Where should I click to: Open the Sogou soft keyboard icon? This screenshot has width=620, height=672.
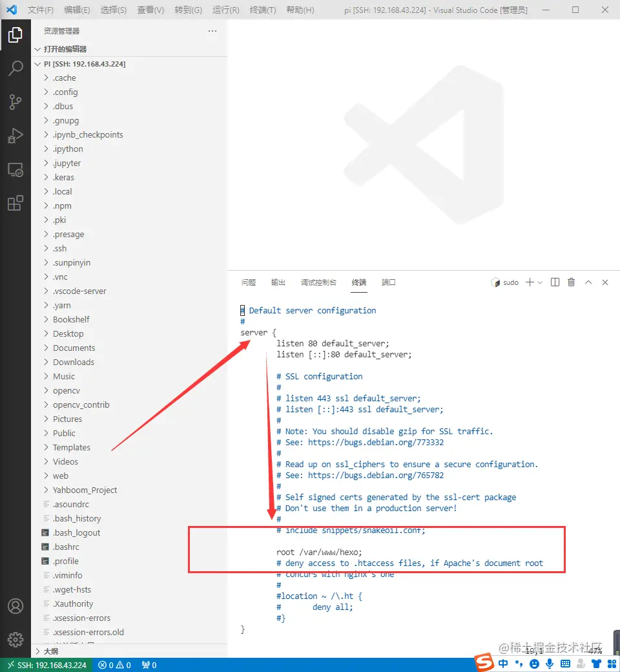tap(565, 664)
